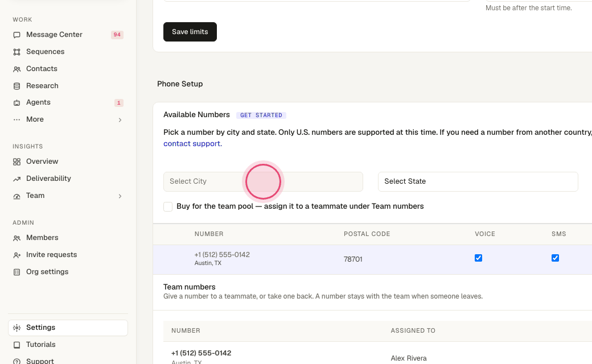Open Support page
This screenshot has height=364, width=592.
68,361
